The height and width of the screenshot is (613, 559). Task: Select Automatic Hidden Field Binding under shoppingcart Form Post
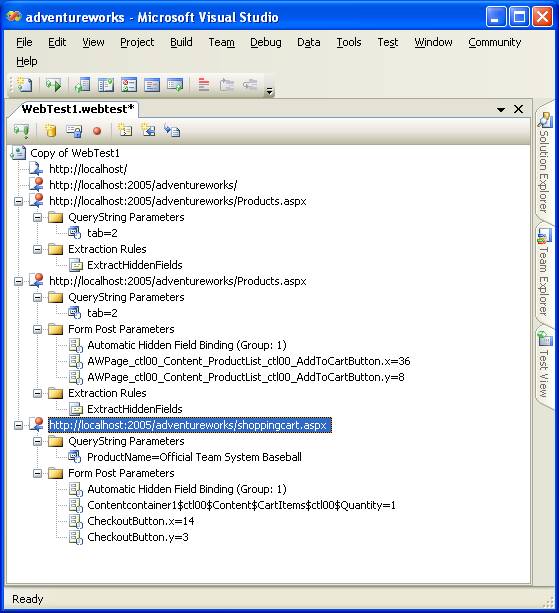[x=187, y=489]
